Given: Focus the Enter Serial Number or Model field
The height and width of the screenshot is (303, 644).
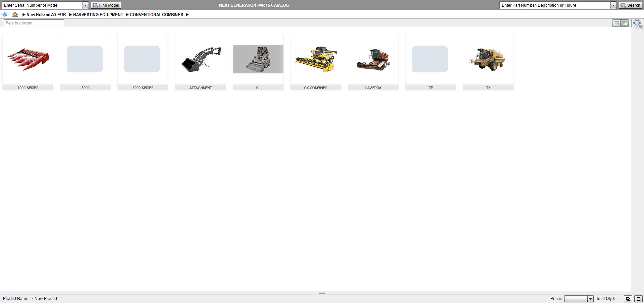Looking at the screenshot, I should (42, 5).
